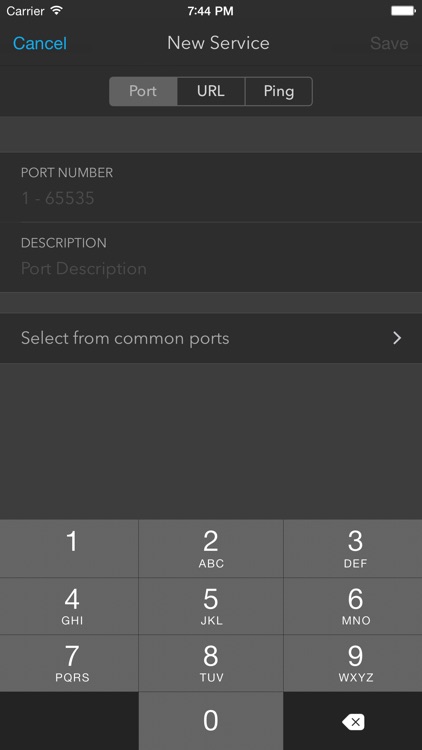Save the new service

click(x=389, y=44)
